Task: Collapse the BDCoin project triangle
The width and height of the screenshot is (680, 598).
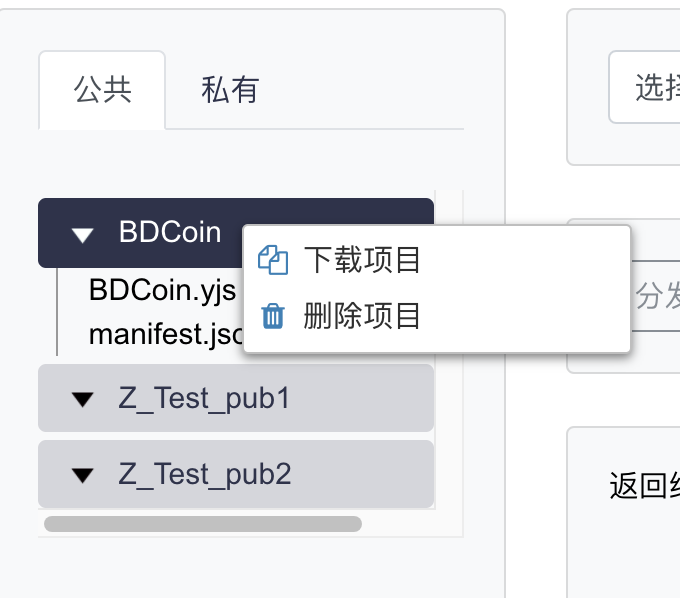Action: (84, 234)
